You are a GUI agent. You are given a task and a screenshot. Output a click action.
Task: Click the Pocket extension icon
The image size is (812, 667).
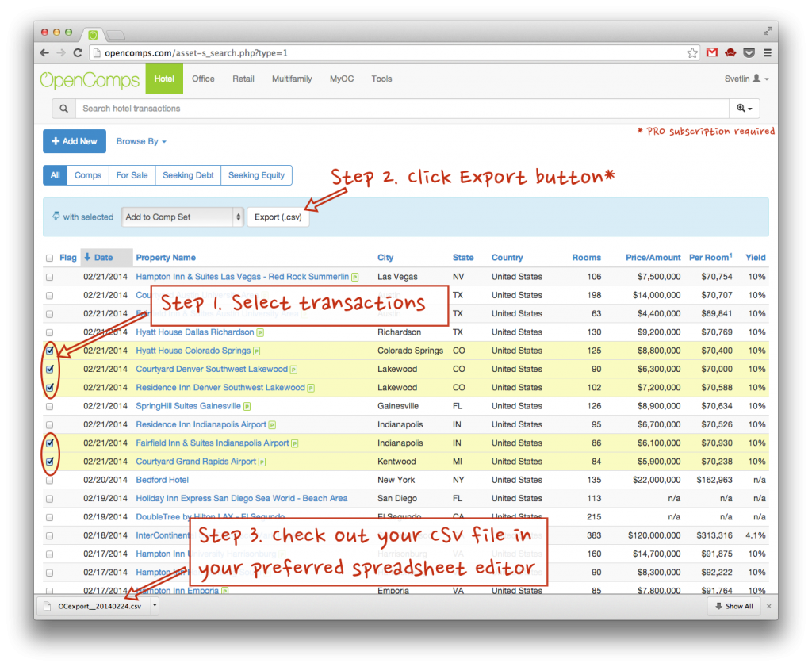click(749, 53)
